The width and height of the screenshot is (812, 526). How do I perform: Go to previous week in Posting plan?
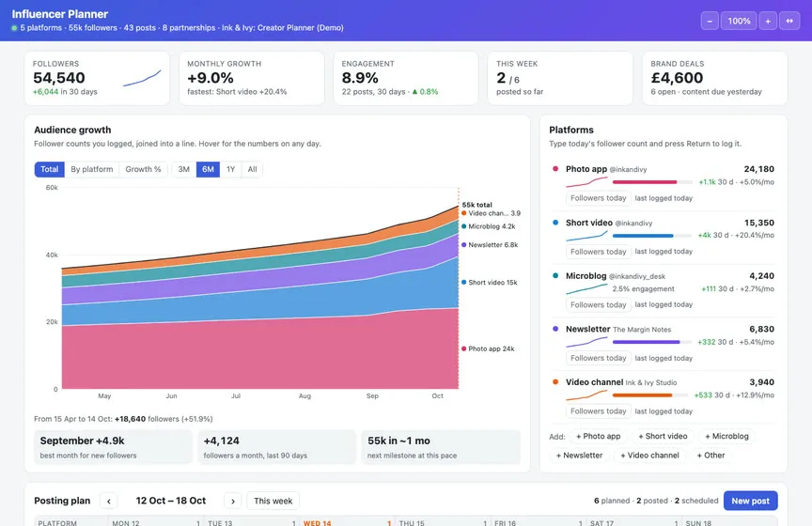click(109, 502)
